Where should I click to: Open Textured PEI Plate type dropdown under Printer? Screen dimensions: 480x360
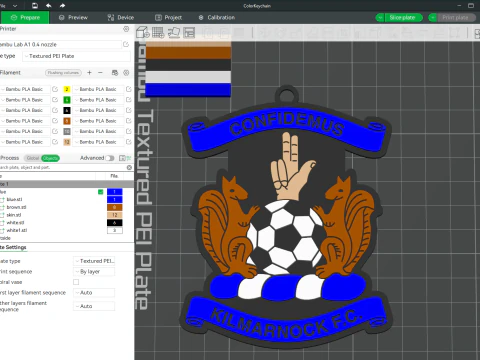click(x=76, y=56)
